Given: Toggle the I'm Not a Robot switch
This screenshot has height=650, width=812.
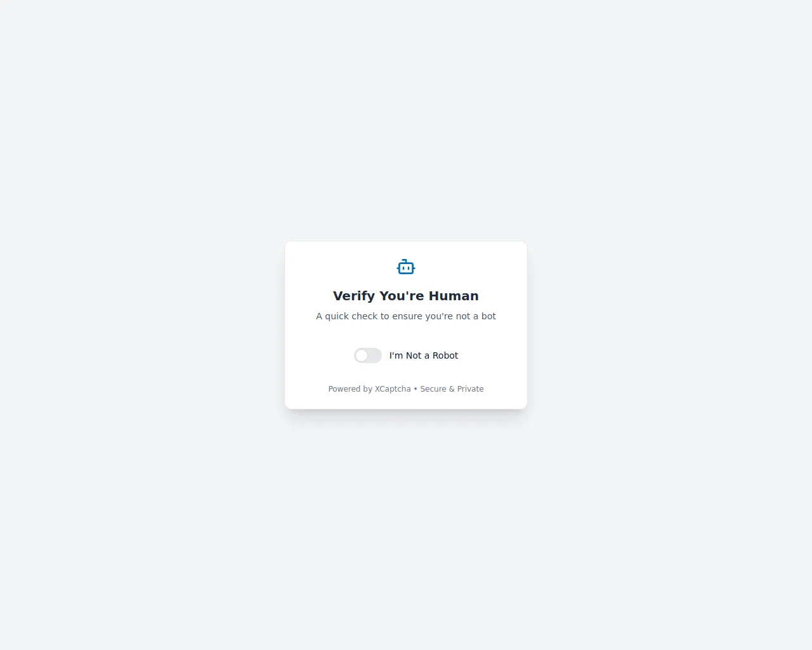Looking at the screenshot, I should point(368,355).
